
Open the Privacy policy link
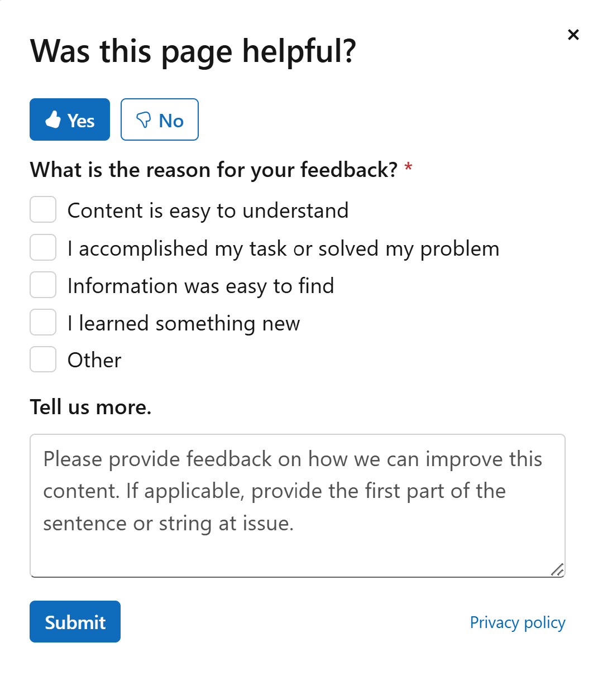(517, 622)
